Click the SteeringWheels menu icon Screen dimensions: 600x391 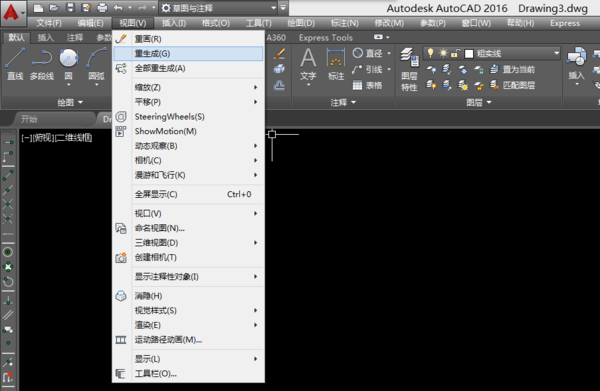(121, 117)
